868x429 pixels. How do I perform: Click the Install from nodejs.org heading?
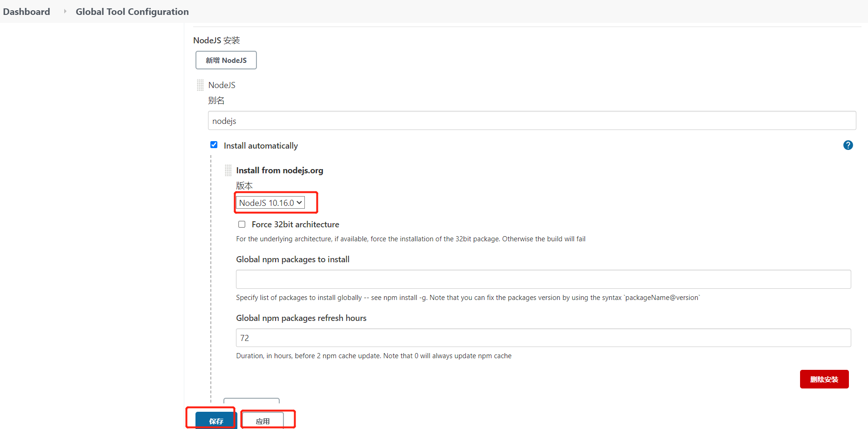[279, 170]
